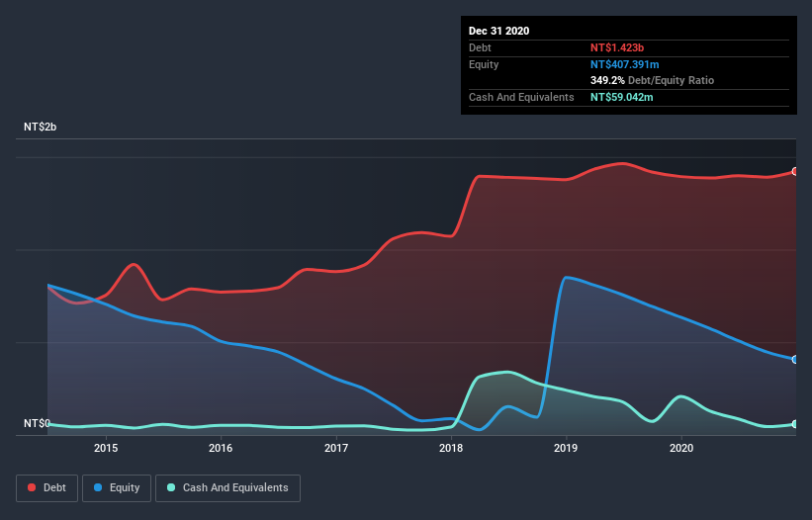Select the red Debt endpoint marker

pyautogui.click(x=795, y=171)
